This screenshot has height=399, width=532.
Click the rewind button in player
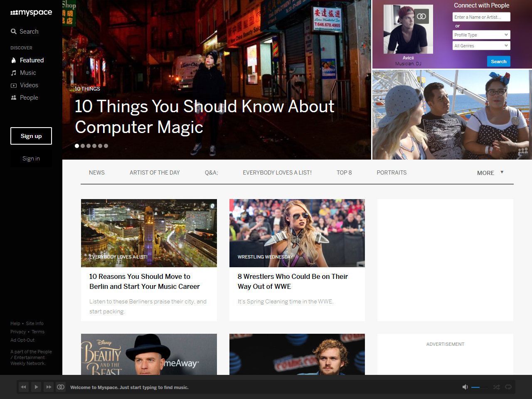coord(23,387)
